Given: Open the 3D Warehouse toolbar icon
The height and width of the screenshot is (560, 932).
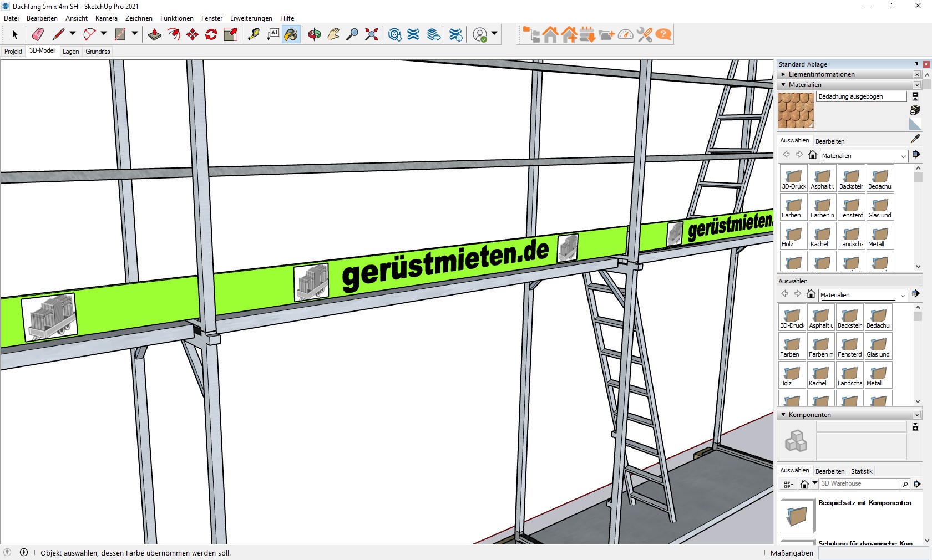Looking at the screenshot, I should (x=394, y=34).
